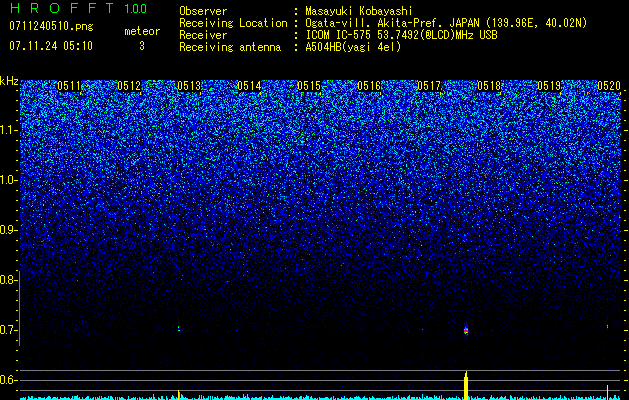Click the HROFFT 1.0.0 title text
The width and height of the screenshot is (629, 400).
click(x=78, y=8)
